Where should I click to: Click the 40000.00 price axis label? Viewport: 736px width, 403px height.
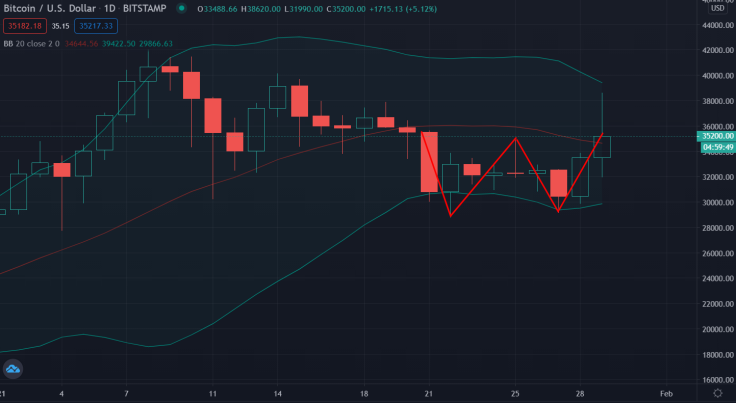point(718,76)
